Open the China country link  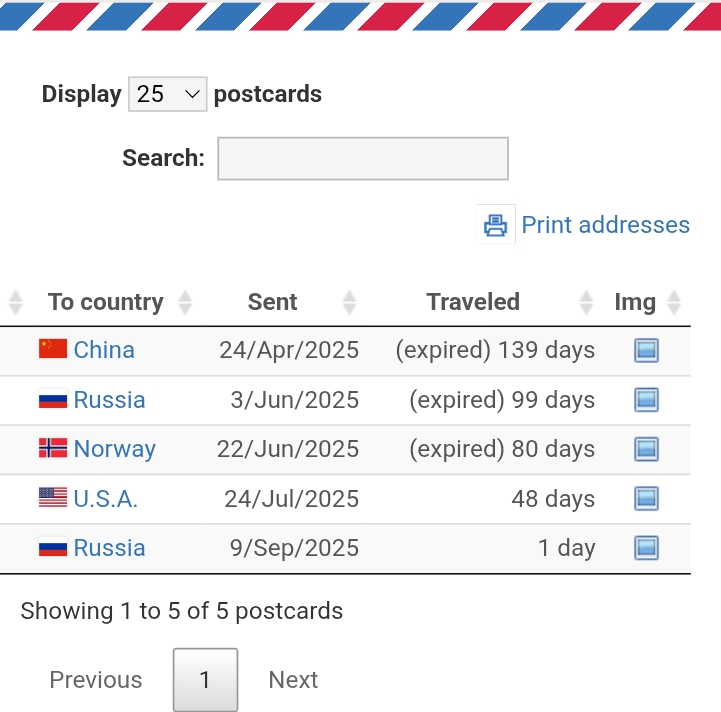(104, 350)
